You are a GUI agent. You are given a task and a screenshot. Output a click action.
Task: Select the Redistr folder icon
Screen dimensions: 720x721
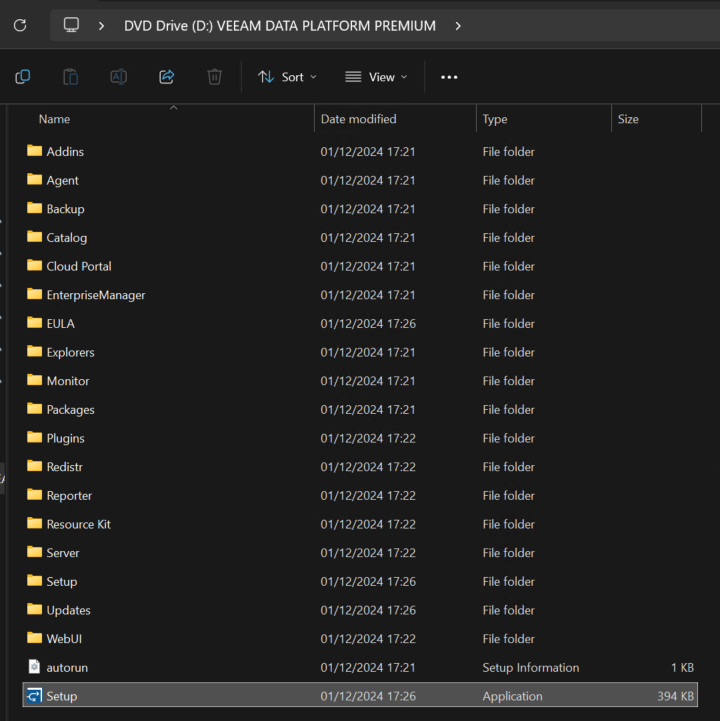pos(34,466)
